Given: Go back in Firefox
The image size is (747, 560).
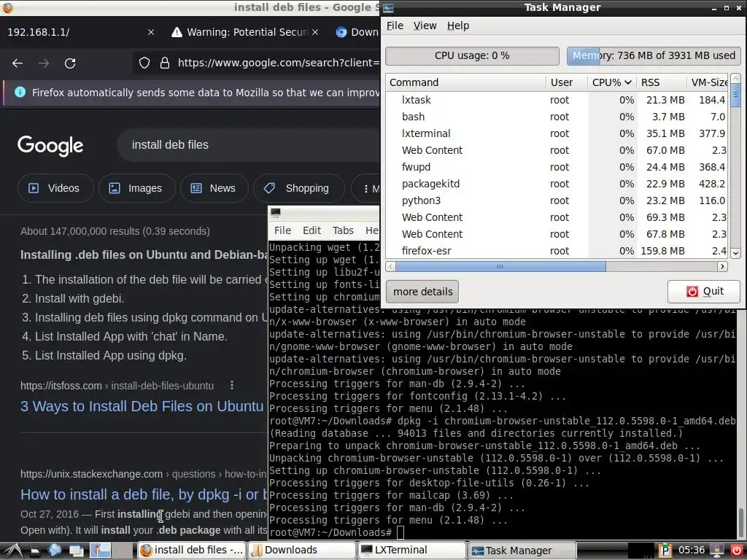Looking at the screenshot, I should [x=18, y=63].
